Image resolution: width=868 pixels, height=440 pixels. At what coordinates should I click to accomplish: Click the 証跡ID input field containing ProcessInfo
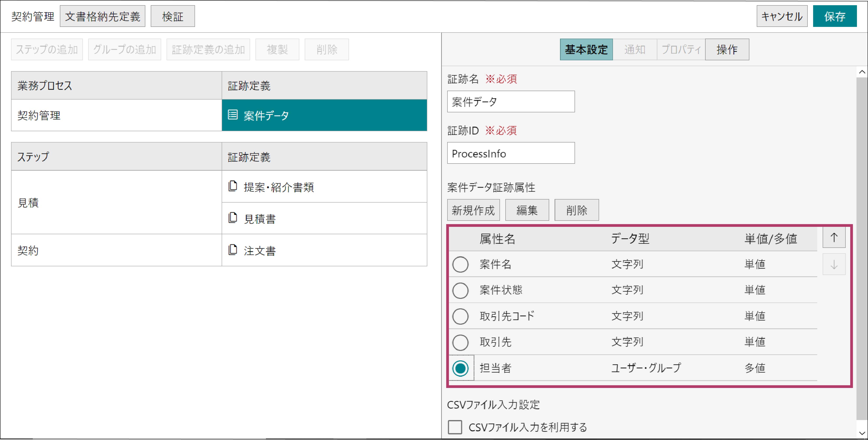coord(511,153)
